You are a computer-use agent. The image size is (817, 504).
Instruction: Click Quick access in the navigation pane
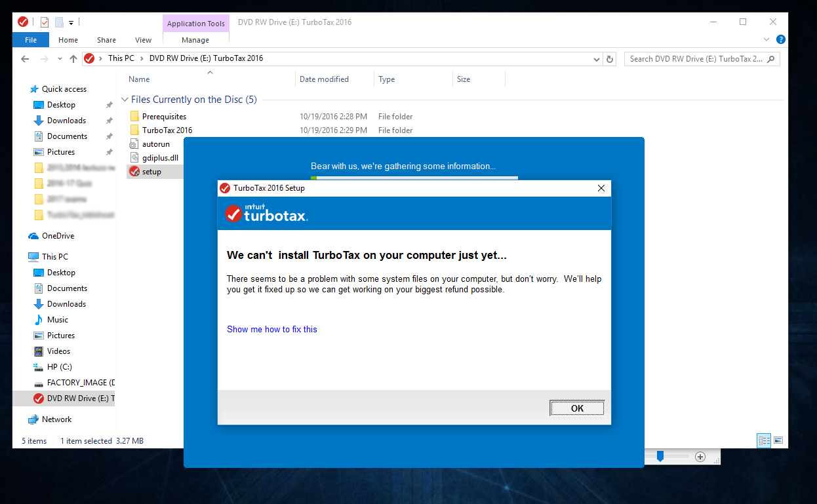[x=64, y=89]
